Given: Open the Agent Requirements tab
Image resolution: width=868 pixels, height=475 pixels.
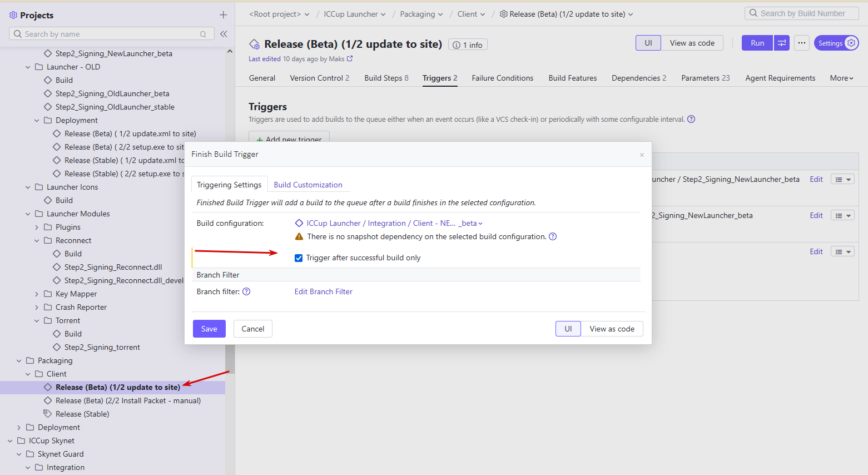Looking at the screenshot, I should point(780,78).
